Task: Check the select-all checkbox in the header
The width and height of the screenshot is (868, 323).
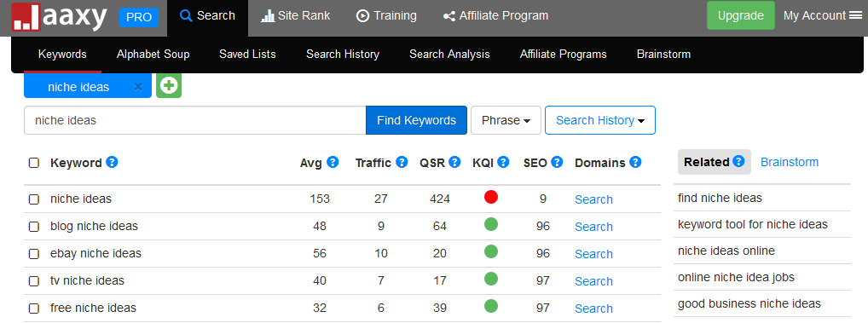Action: click(x=34, y=163)
